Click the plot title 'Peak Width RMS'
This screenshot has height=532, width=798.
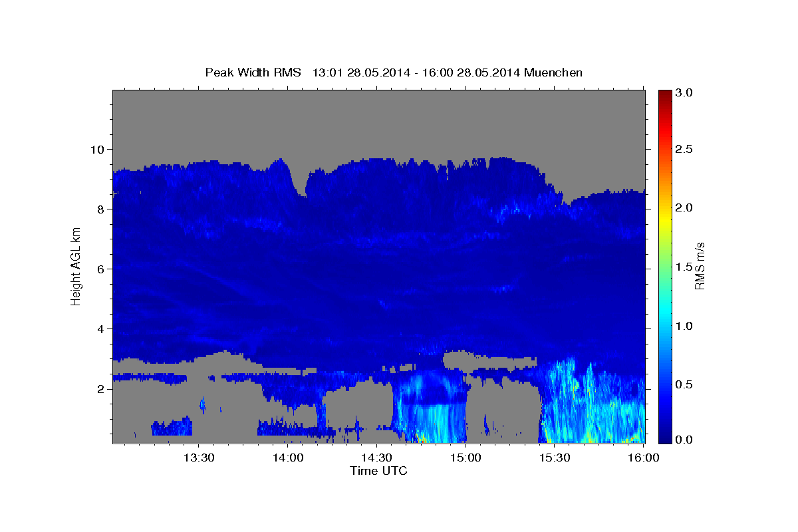[253, 72]
